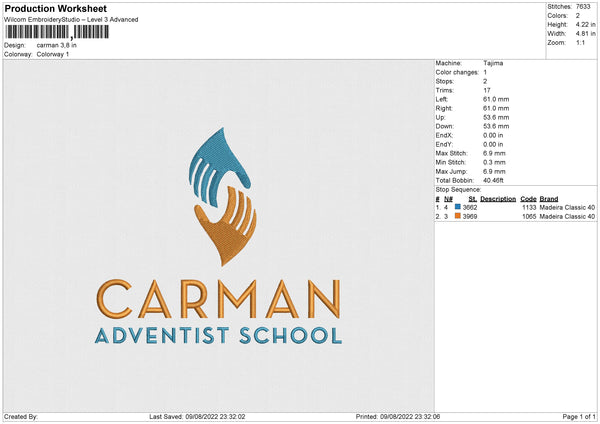Image resolution: width=600 pixels, height=424 pixels.
Task: Click the 'Created By:' footer label
Action: (x=21, y=417)
